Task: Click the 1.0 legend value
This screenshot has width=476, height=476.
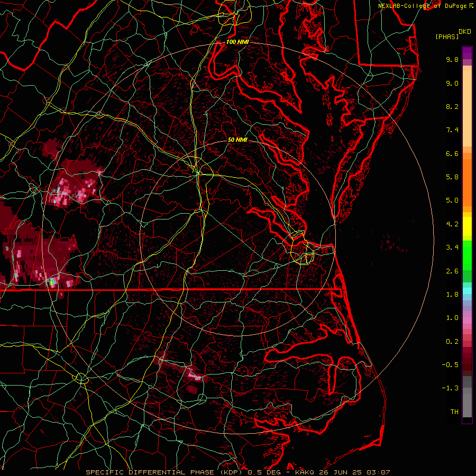Action: tap(452, 318)
